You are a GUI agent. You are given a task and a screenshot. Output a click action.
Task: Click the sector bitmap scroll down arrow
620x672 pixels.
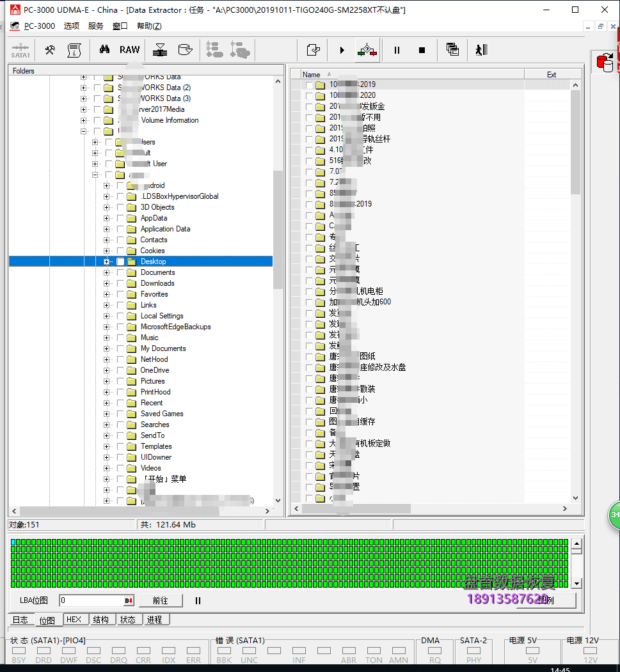pyautogui.click(x=576, y=583)
